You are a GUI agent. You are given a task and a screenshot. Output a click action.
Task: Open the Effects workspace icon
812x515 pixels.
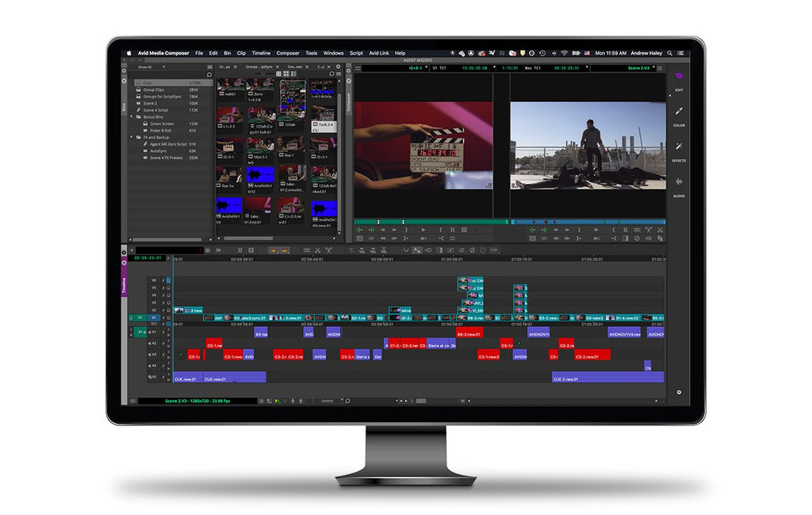679,147
